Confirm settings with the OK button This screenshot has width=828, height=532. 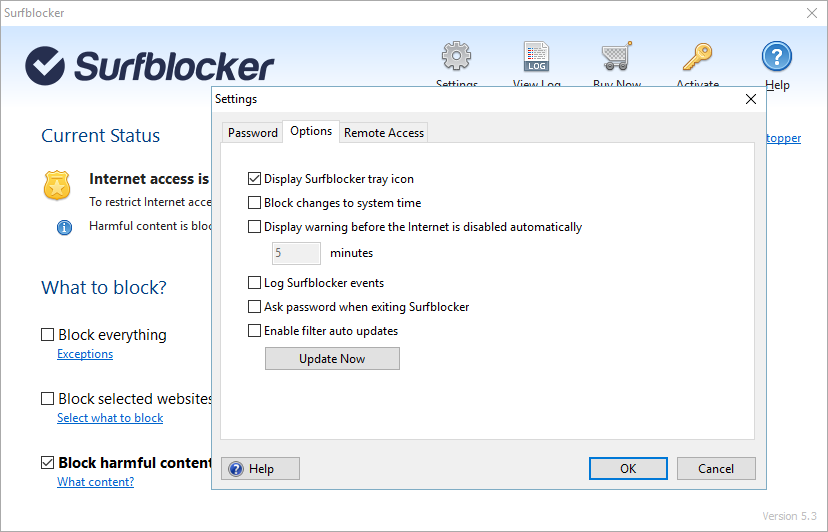(x=628, y=468)
